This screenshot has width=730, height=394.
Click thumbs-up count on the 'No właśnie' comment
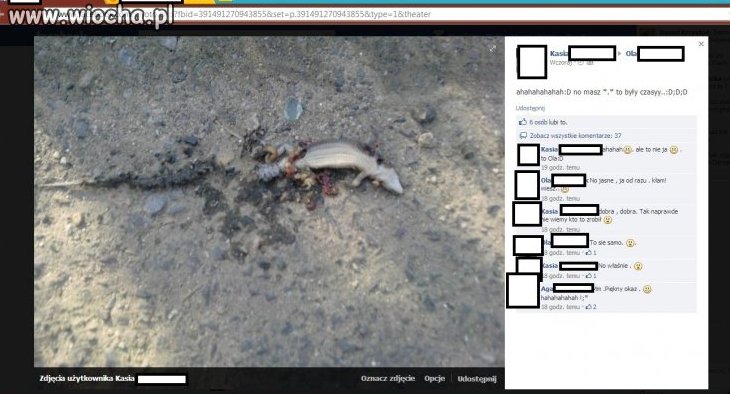pos(591,276)
